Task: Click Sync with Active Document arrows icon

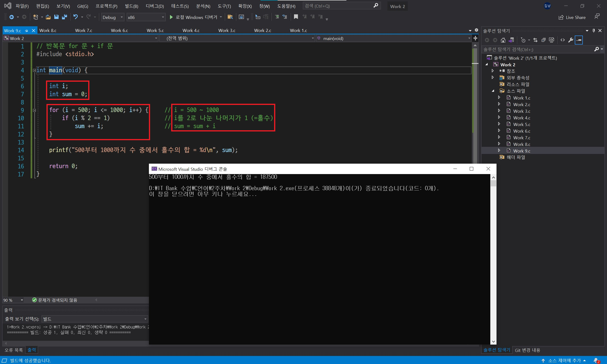Action: (535, 40)
